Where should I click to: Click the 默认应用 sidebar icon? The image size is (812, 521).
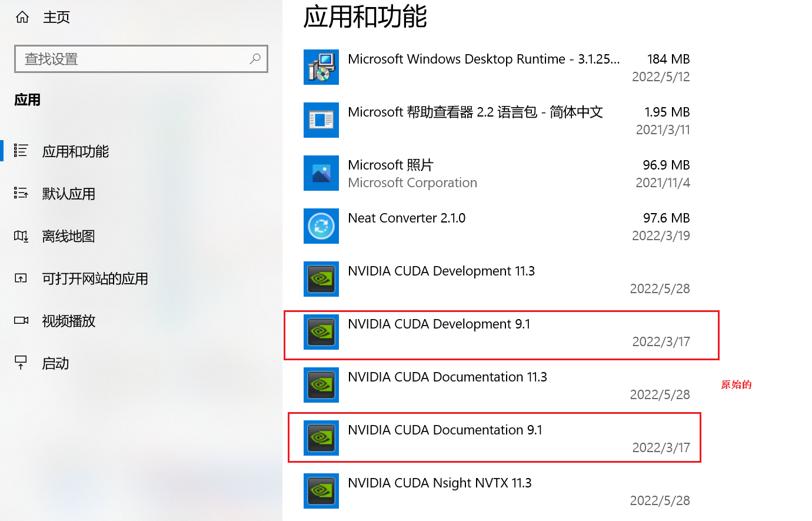pos(21,193)
